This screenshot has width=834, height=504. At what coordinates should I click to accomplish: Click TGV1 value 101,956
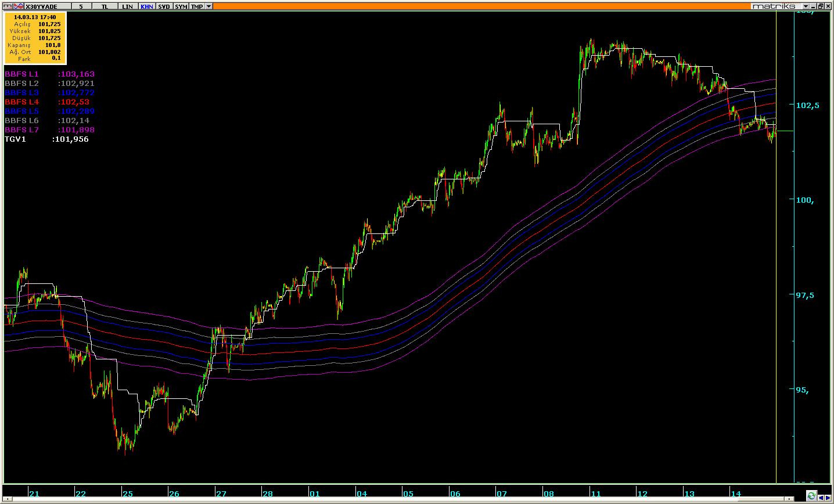[x=70, y=139]
